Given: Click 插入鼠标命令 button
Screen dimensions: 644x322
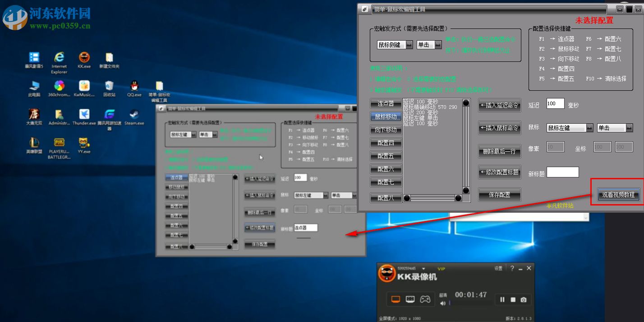Looking at the screenshot, I should [x=500, y=128].
